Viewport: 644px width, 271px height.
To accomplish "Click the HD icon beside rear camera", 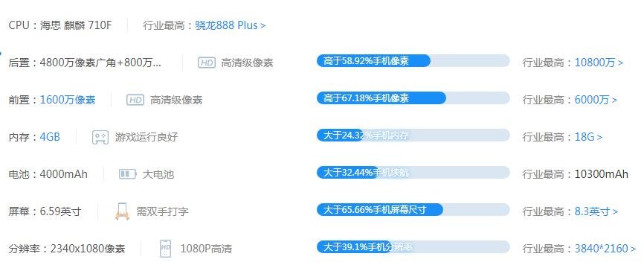I will (x=206, y=63).
